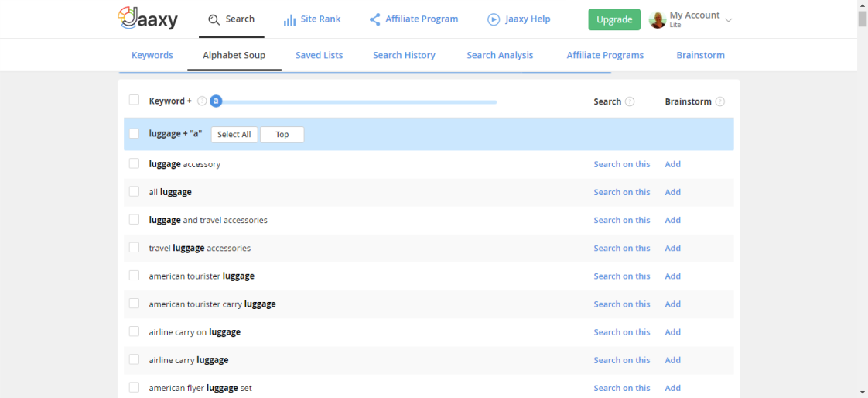Image resolution: width=868 pixels, height=398 pixels.
Task: Click the american flyer luggage set text
Action: (200, 388)
